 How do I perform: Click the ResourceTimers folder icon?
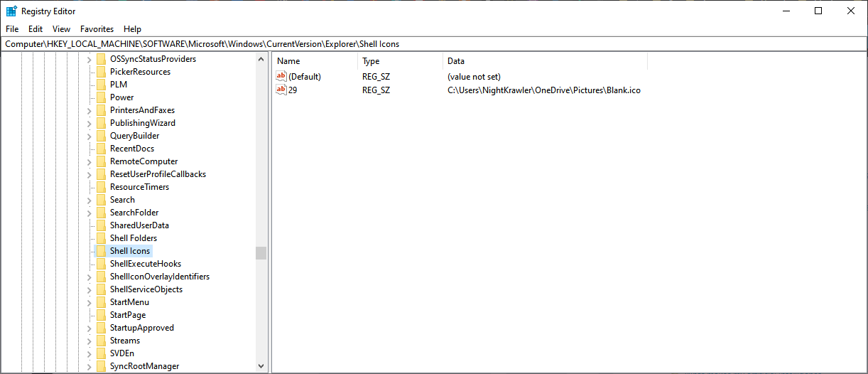[x=101, y=187]
